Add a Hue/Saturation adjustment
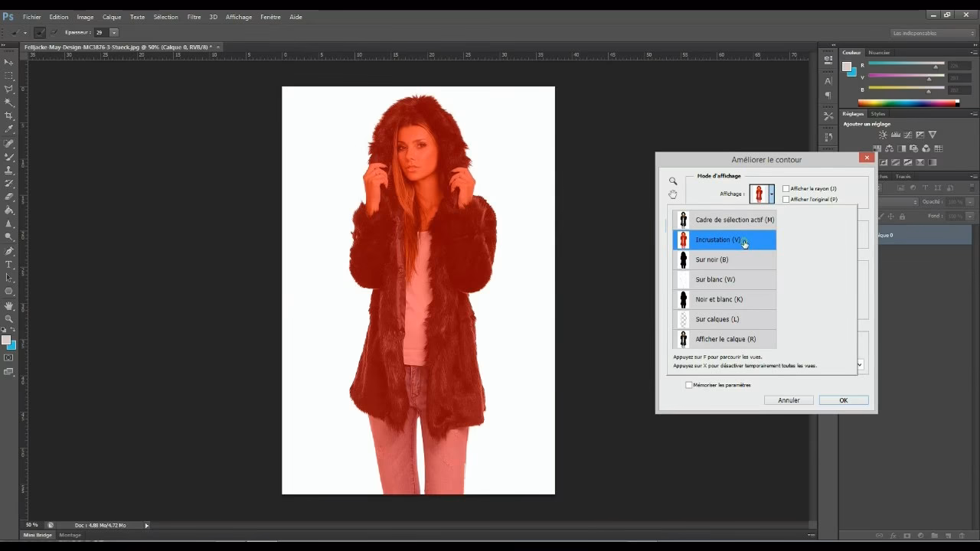 (877, 148)
